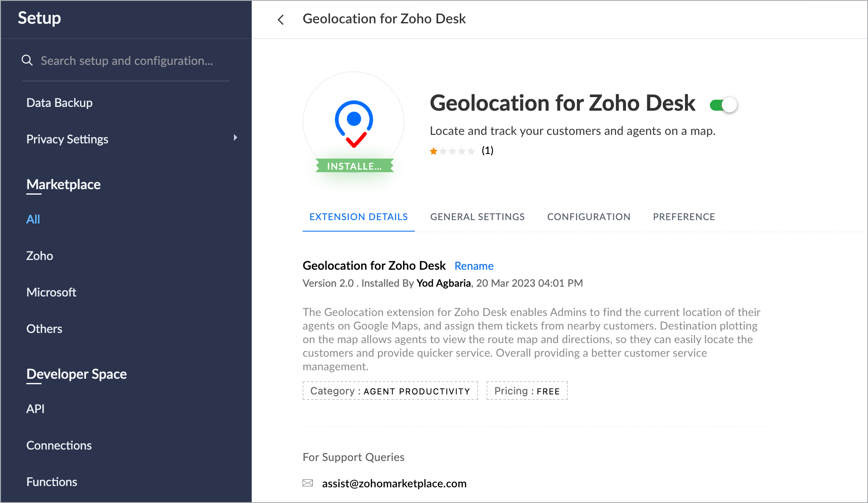Switch to the General Settings tab

(478, 217)
